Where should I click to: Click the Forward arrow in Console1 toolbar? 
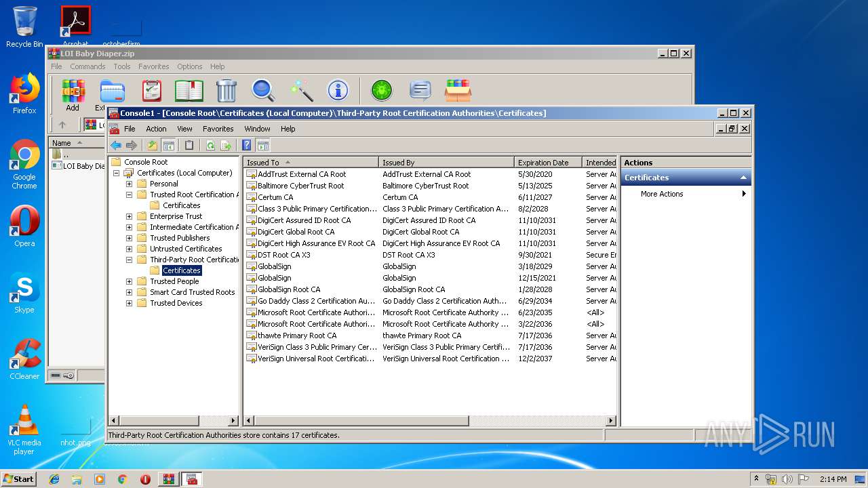(x=132, y=146)
